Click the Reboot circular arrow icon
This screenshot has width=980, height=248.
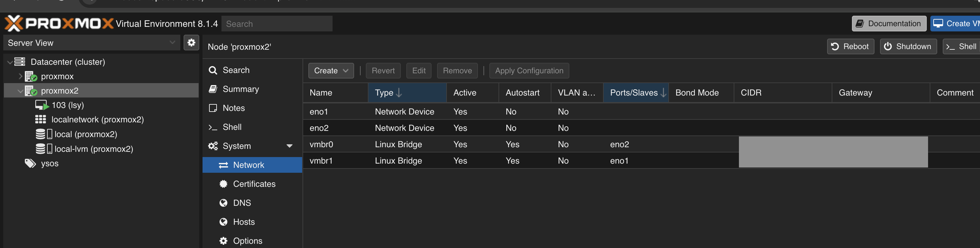835,46
